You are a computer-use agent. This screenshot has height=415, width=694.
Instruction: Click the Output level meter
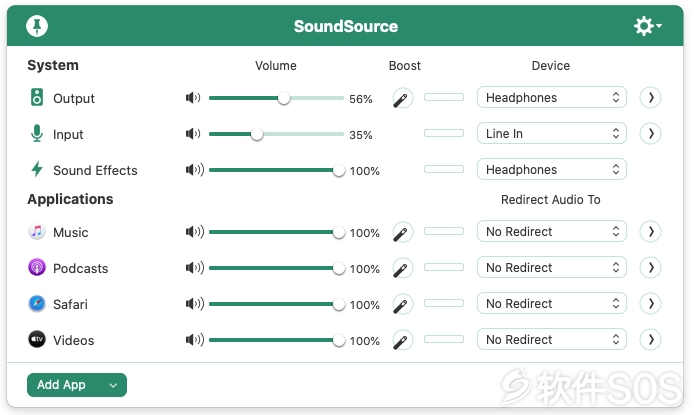444,97
